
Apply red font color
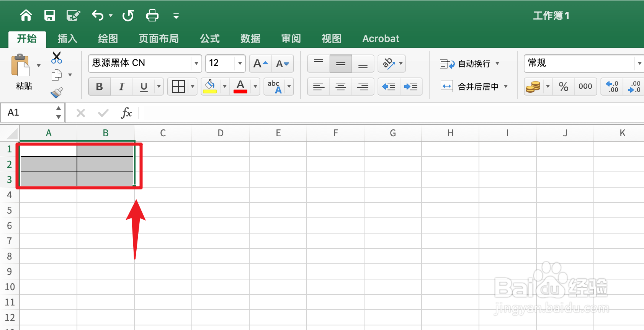[x=240, y=87]
